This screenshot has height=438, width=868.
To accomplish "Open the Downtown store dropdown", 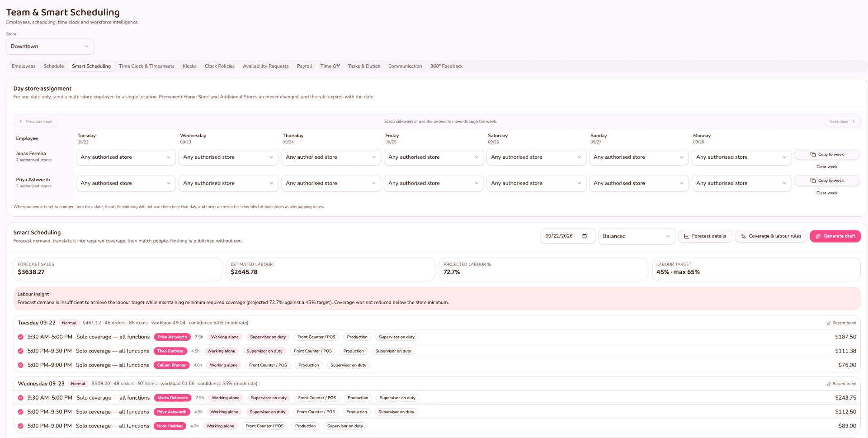I will (50, 46).
